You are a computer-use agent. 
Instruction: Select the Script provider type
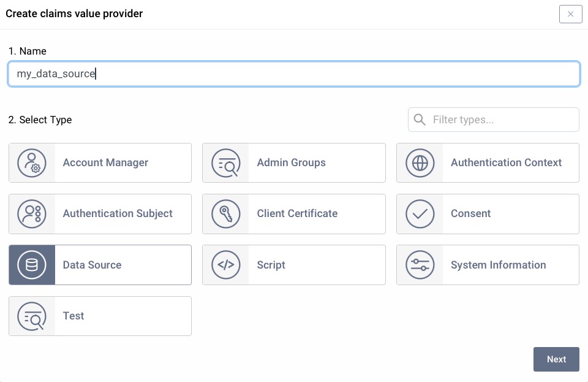pos(294,264)
